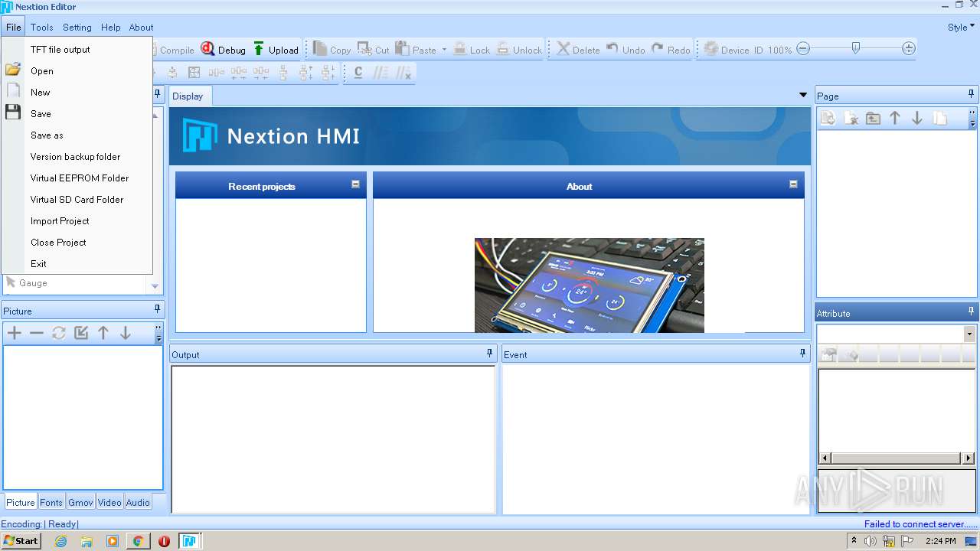The height and width of the screenshot is (551, 980).
Task: Expand the Paste dropdown arrow
Action: (444, 50)
